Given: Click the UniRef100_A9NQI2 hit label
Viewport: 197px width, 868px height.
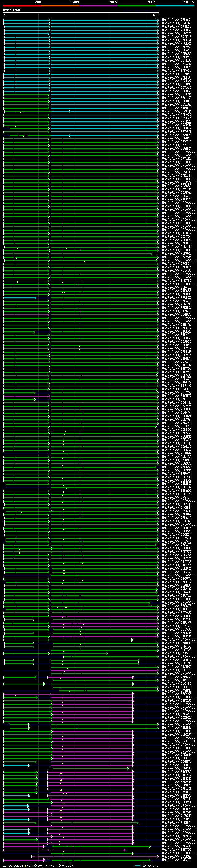Looking at the screenshot, I should coord(176,115).
